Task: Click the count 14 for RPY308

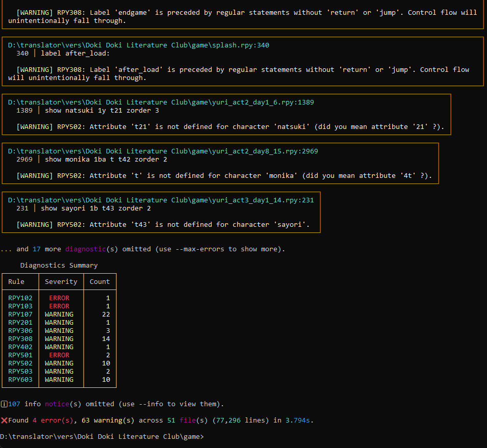Action: pyautogui.click(x=106, y=339)
